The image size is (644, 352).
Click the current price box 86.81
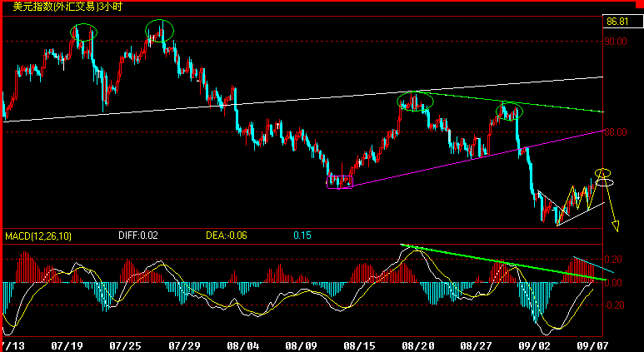(622, 22)
